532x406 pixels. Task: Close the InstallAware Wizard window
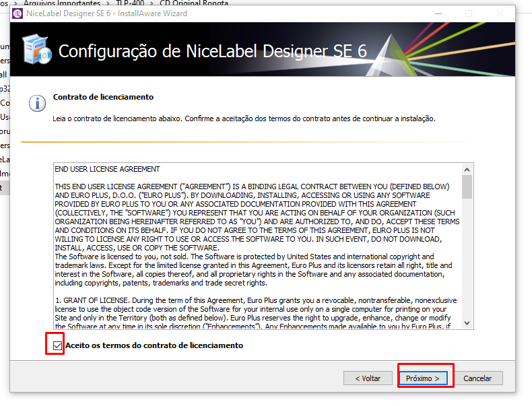pyautogui.click(x=500, y=13)
